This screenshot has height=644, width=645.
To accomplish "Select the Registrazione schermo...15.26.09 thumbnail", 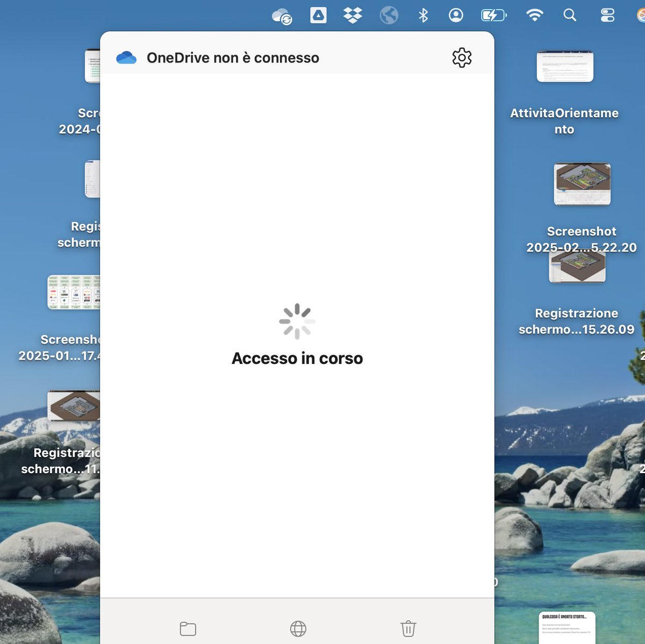I will [x=577, y=267].
